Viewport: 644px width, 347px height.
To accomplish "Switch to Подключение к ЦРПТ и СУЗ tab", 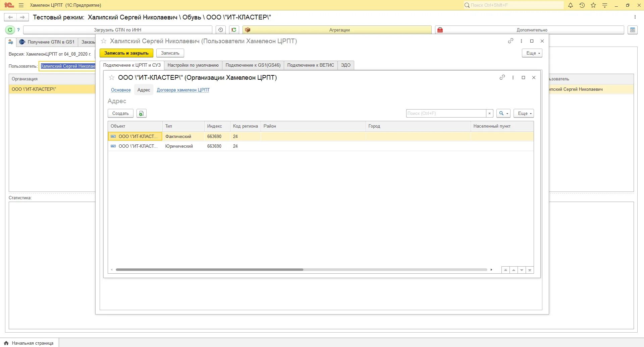I will 132,65.
